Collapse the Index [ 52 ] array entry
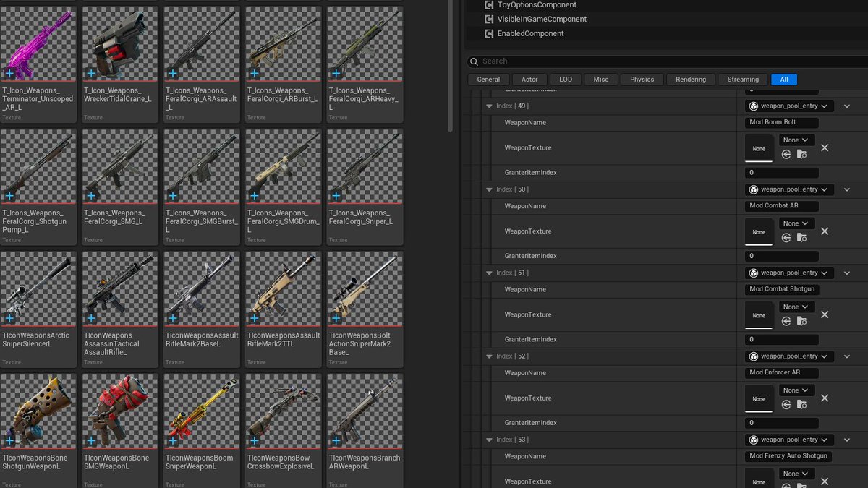This screenshot has width=868, height=488. click(489, 356)
